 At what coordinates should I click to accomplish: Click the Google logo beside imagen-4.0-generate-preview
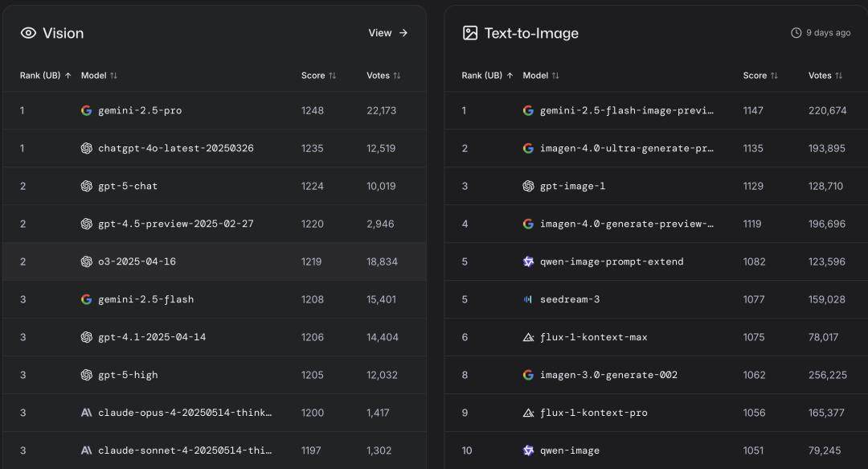[528, 224]
